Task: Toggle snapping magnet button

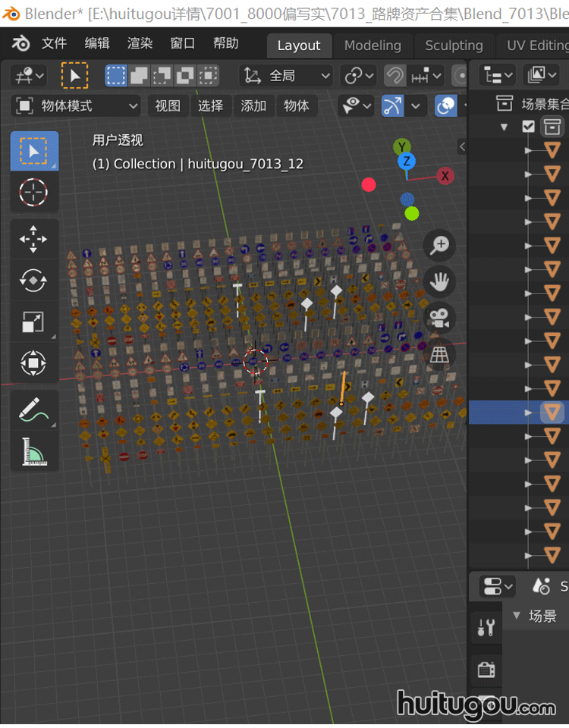Action: click(x=394, y=76)
